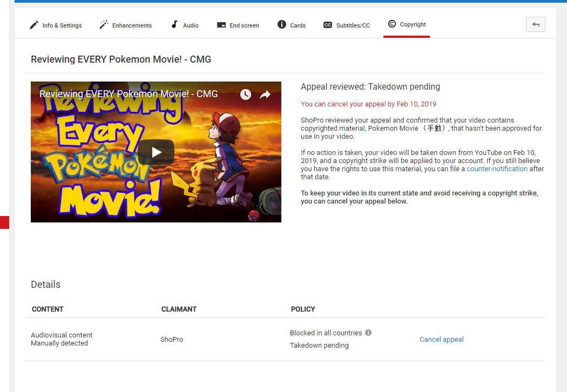Click the ShoPro claimant cell
Image resolution: width=567 pixels, height=392 pixels.
pos(172,340)
